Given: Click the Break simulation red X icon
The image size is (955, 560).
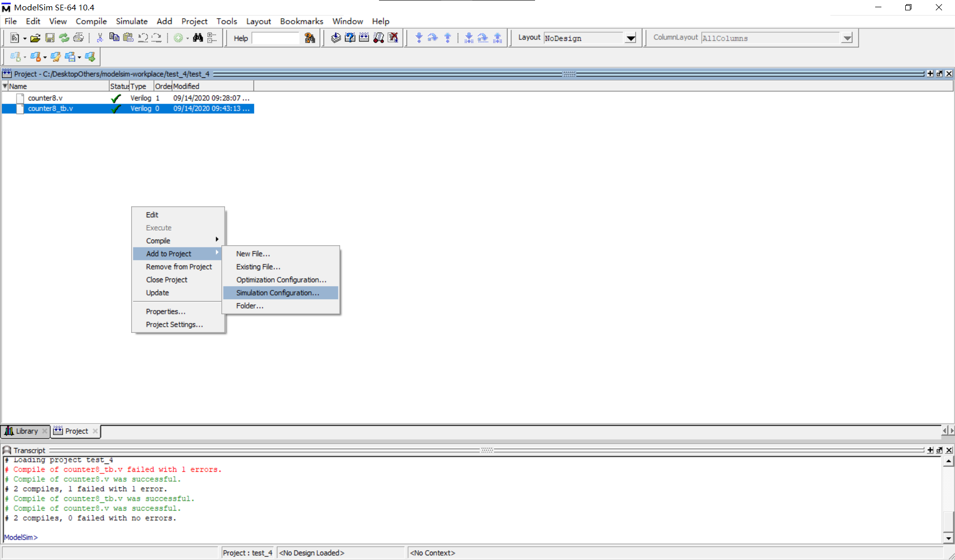Looking at the screenshot, I should [x=393, y=38].
